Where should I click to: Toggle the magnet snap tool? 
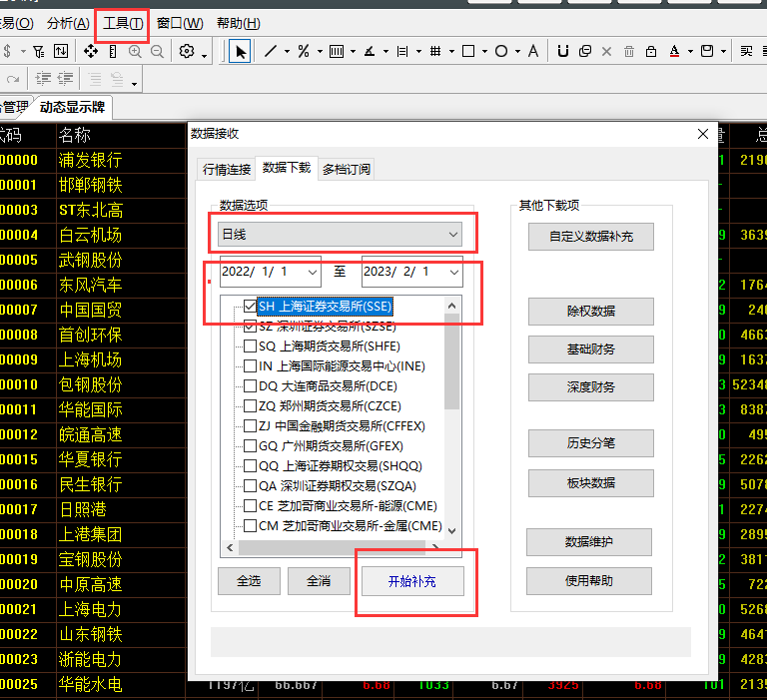(x=563, y=51)
